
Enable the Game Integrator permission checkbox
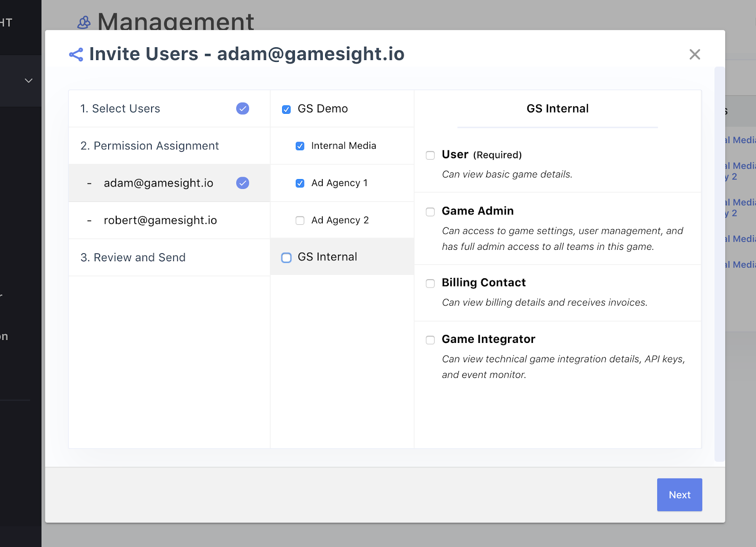coord(430,340)
